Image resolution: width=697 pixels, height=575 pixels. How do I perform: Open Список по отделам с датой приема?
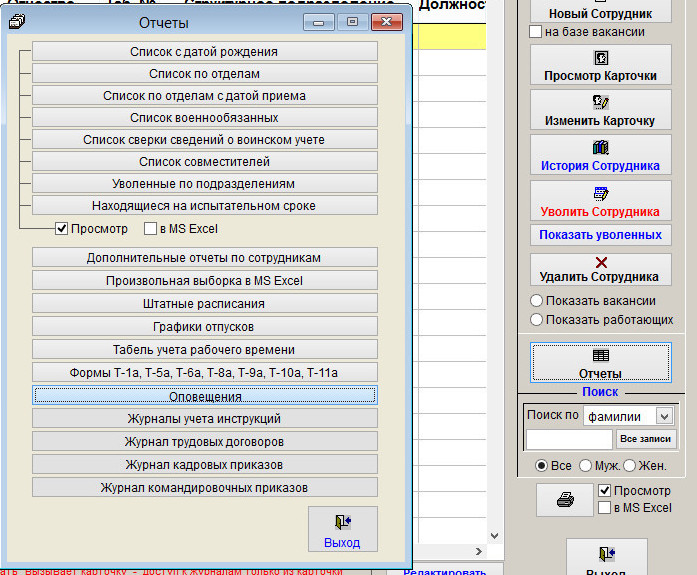coord(205,96)
